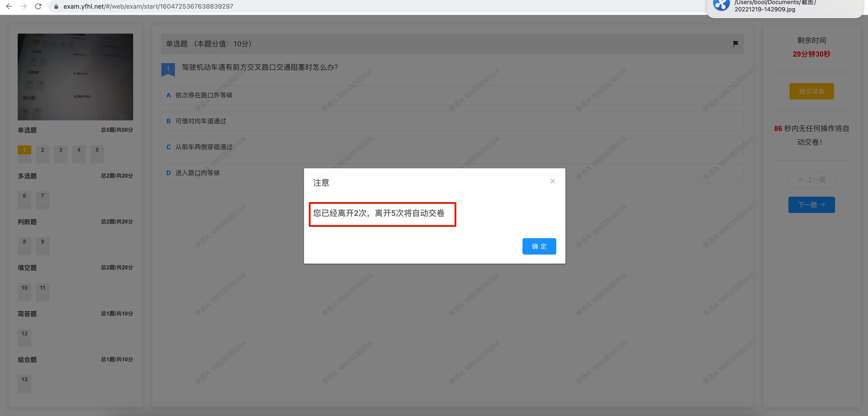Jump to question 3 in the navigator
Viewport: 868px width, 416px height.
coord(61,154)
